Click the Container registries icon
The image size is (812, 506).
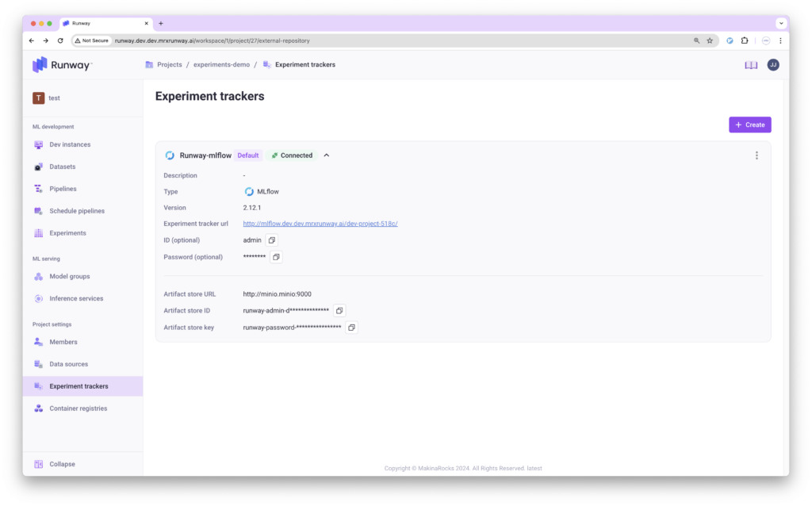38,408
